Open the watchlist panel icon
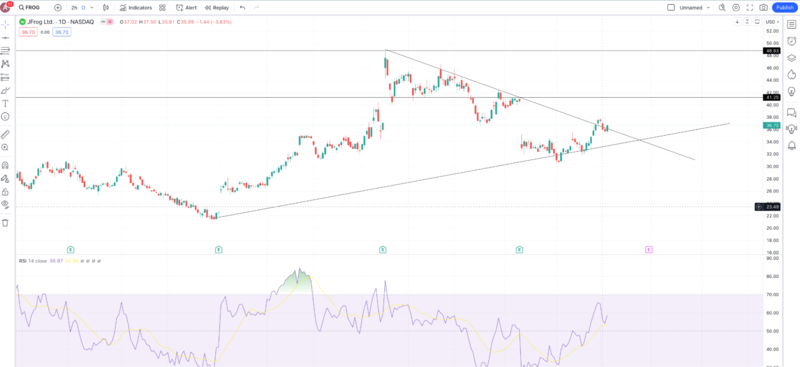 click(791, 25)
